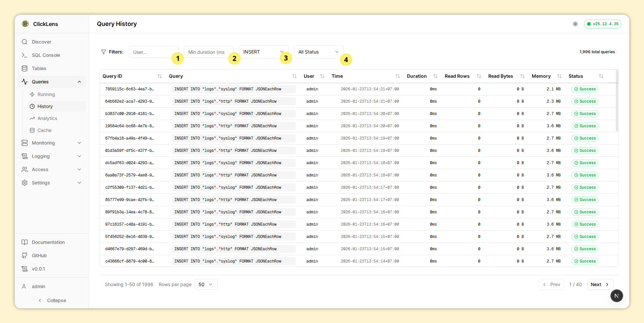Open the All Status filter dropdown
Image resolution: width=644 pixels, height=323 pixels.
318,52
